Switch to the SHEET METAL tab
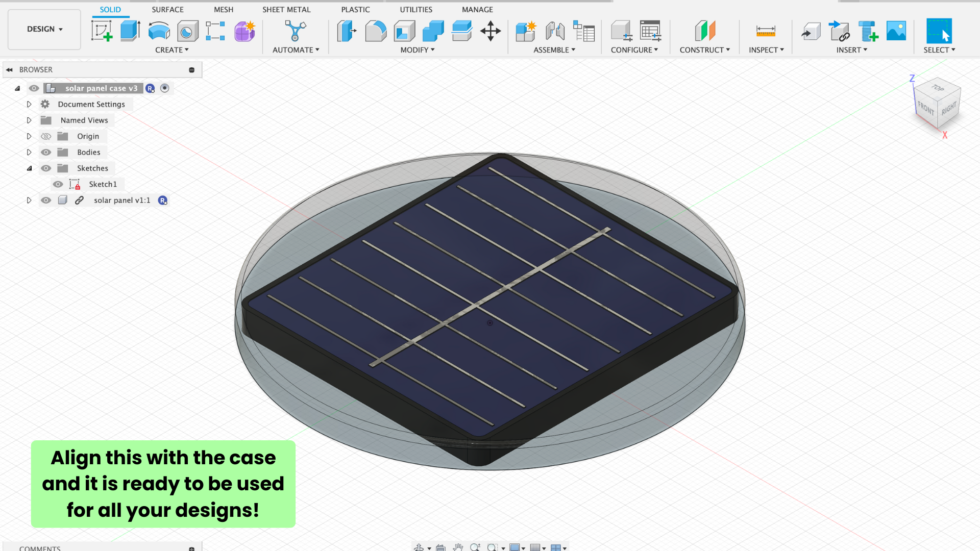The width and height of the screenshot is (980, 551). (x=286, y=10)
